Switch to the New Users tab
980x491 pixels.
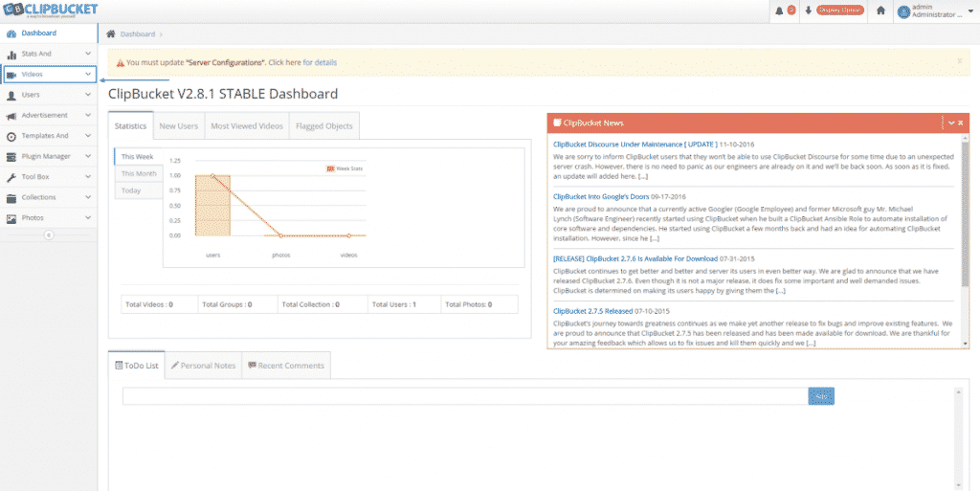point(179,125)
